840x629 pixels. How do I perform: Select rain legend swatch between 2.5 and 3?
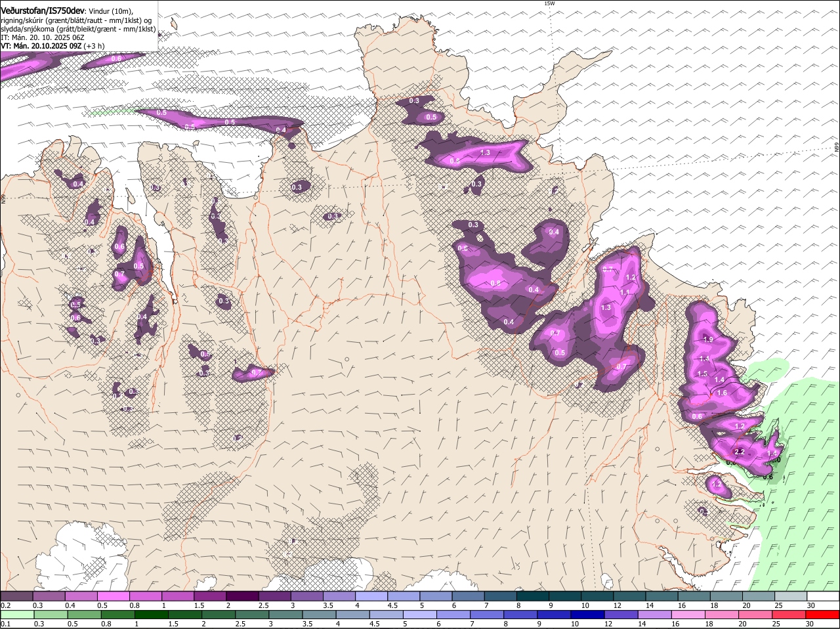click(x=252, y=615)
